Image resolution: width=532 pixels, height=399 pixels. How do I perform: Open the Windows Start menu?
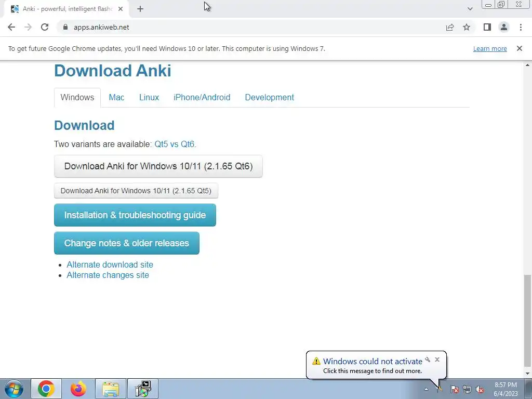coord(14,389)
